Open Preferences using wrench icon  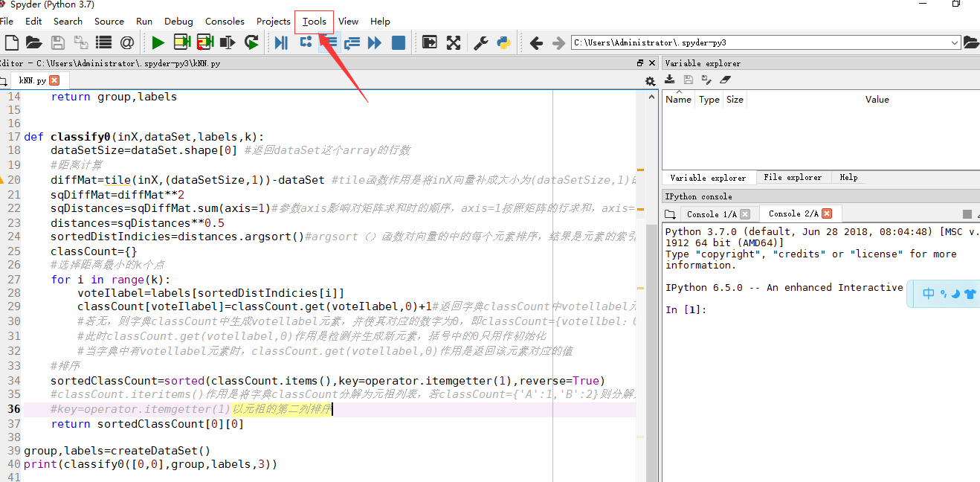[x=481, y=42]
